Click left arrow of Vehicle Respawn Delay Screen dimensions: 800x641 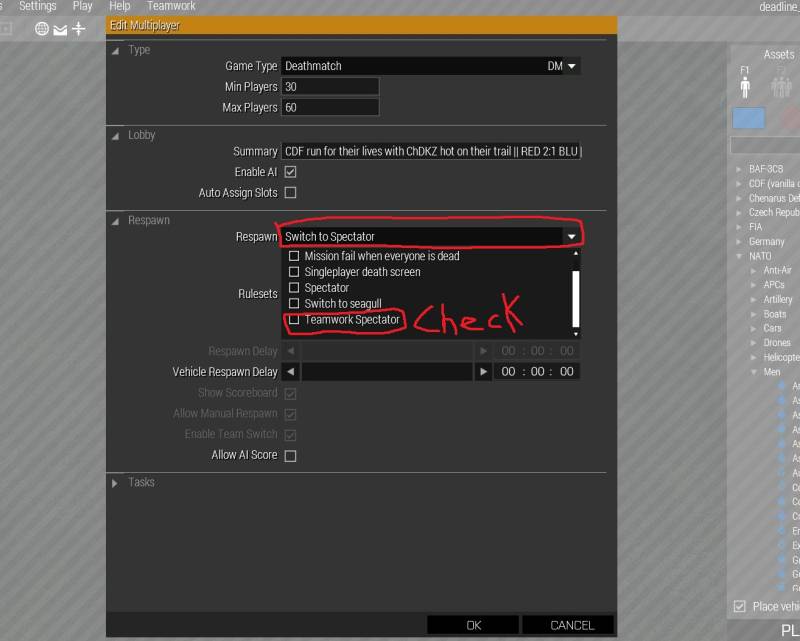point(291,371)
